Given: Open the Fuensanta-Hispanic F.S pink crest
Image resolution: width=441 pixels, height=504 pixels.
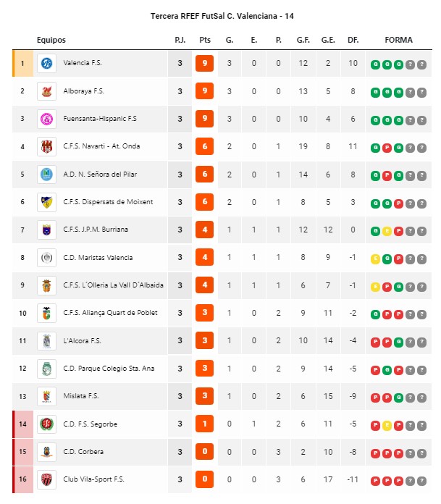Looking at the screenshot, I should pos(46,119).
